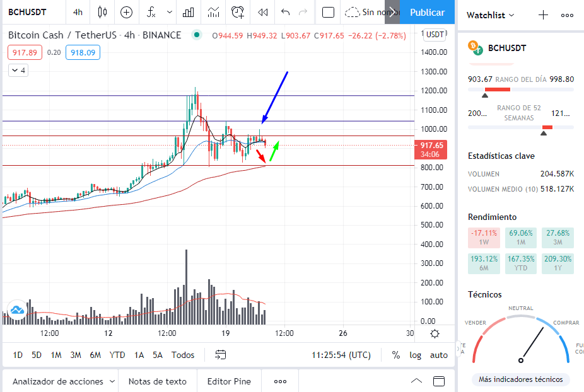This screenshot has width=584, height=392.
Task: Select the layout rectangle icon
Action: [x=328, y=12]
